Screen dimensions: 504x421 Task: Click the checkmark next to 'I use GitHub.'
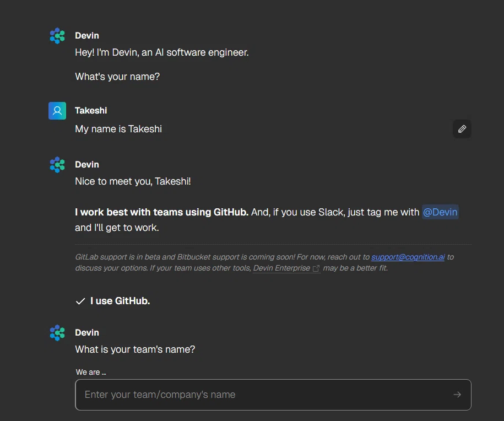(x=80, y=301)
